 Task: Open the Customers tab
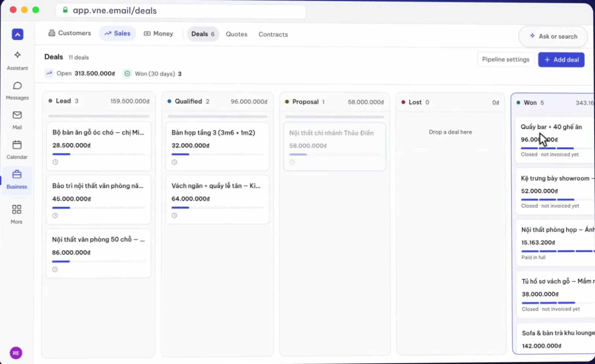70,33
